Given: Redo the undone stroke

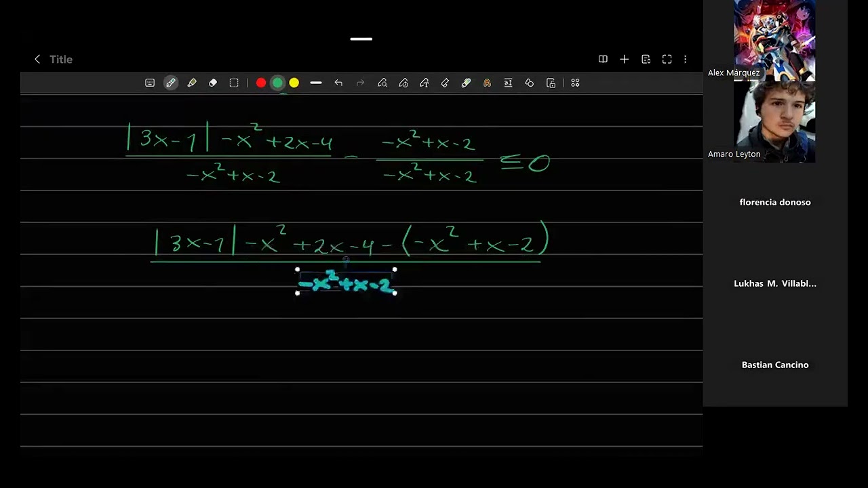Looking at the screenshot, I should click(x=360, y=83).
